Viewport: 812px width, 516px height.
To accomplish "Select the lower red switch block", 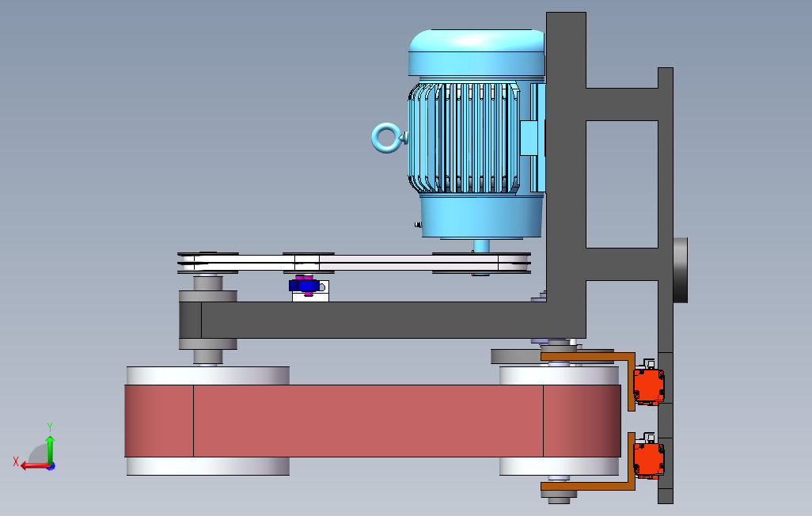I will click(x=648, y=461).
